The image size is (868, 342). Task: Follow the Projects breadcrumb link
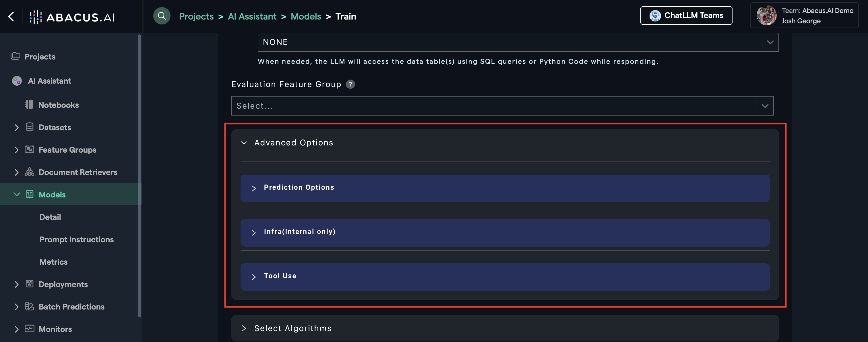[196, 16]
